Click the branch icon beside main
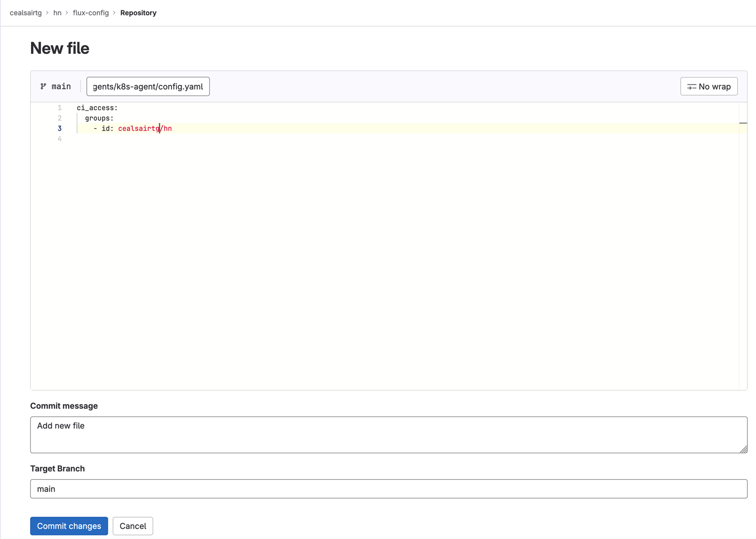 click(43, 86)
